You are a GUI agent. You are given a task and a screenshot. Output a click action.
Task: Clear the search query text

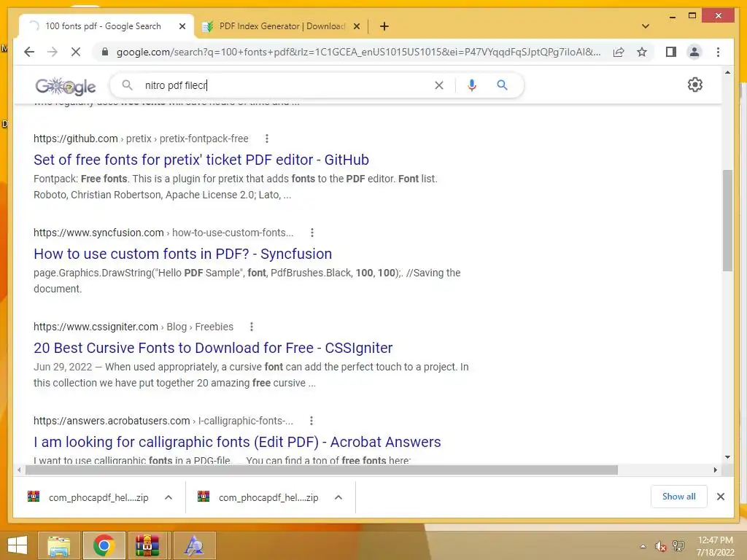[x=438, y=85]
